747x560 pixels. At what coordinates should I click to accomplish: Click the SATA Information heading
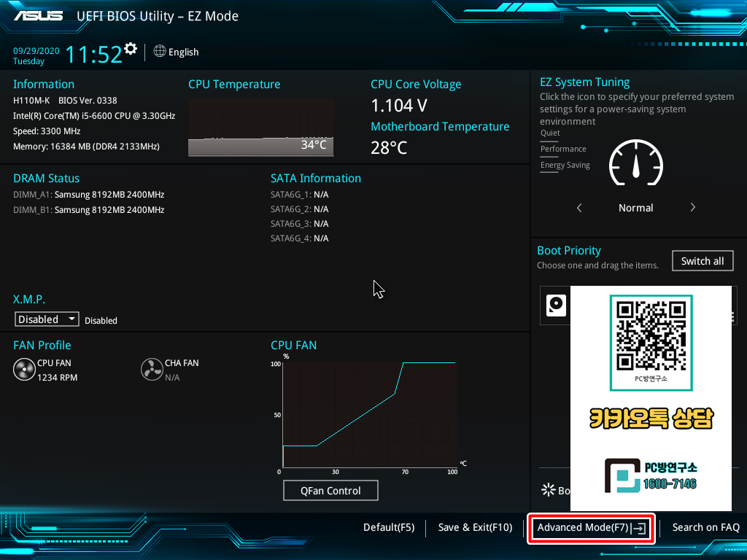(x=316, y=178)
